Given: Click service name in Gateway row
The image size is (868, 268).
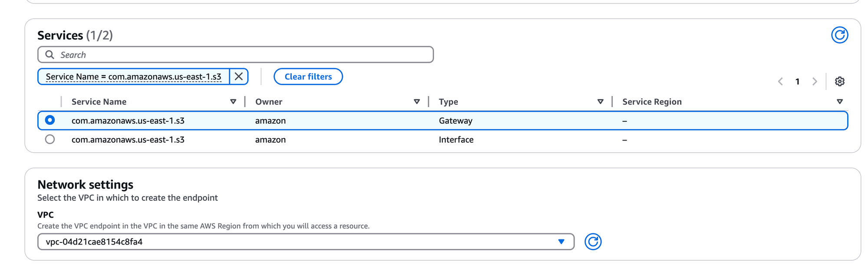Looking at the screenshot, I should click(x=128, y=121).
